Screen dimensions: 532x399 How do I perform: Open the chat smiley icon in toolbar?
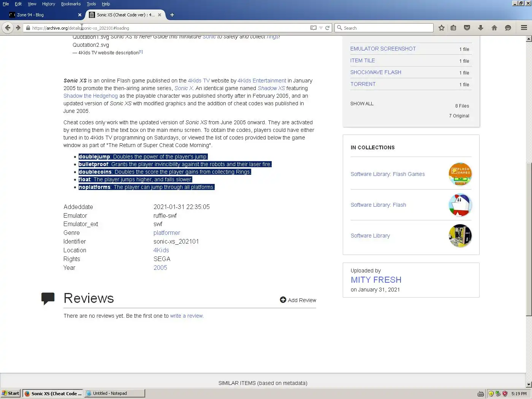[x=508, y=28]
